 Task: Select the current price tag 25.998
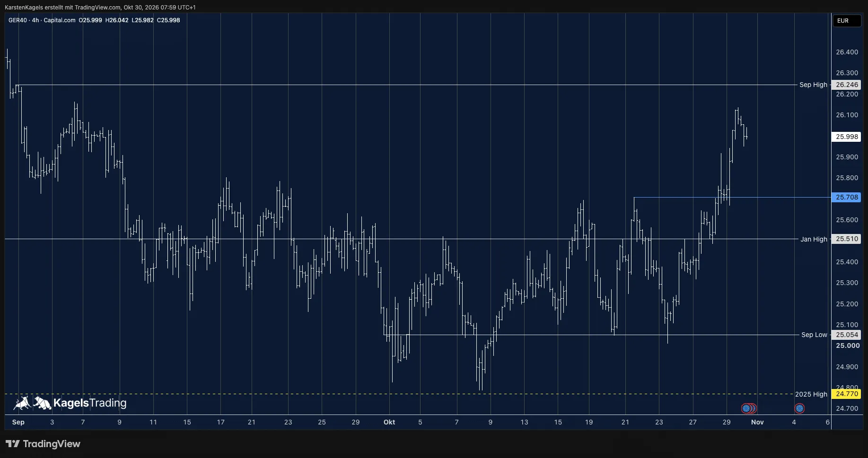[x=847, y=137]
